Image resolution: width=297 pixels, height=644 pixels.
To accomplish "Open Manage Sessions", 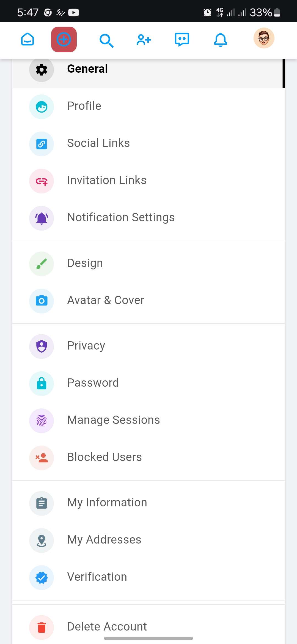I will click(x=148, y=421).
